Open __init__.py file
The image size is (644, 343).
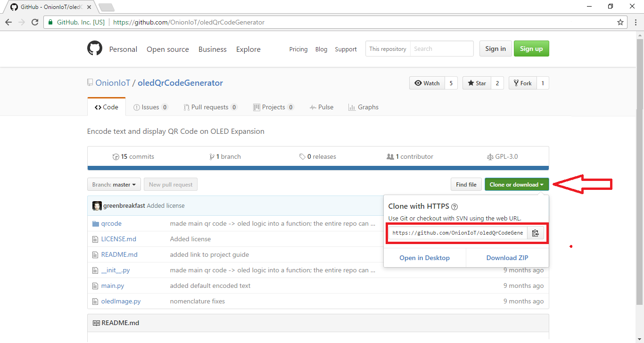116,270
